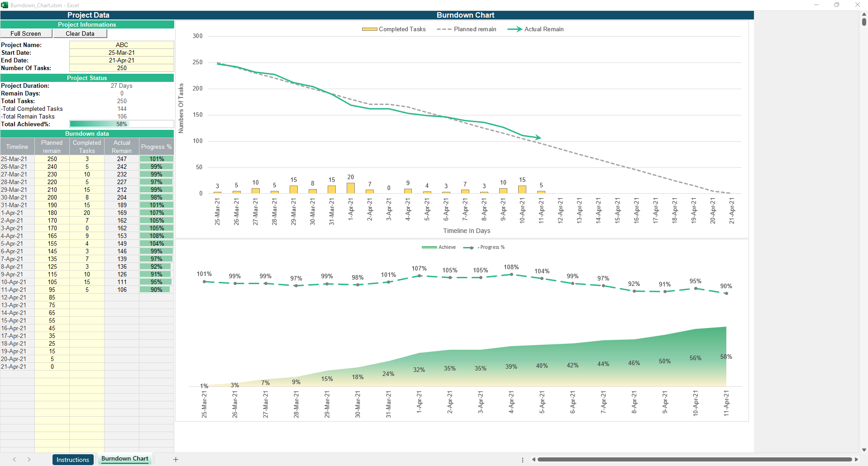Click the vertical scrollbar down arrow
Screen dimensions: 868x466
point(864,450)
